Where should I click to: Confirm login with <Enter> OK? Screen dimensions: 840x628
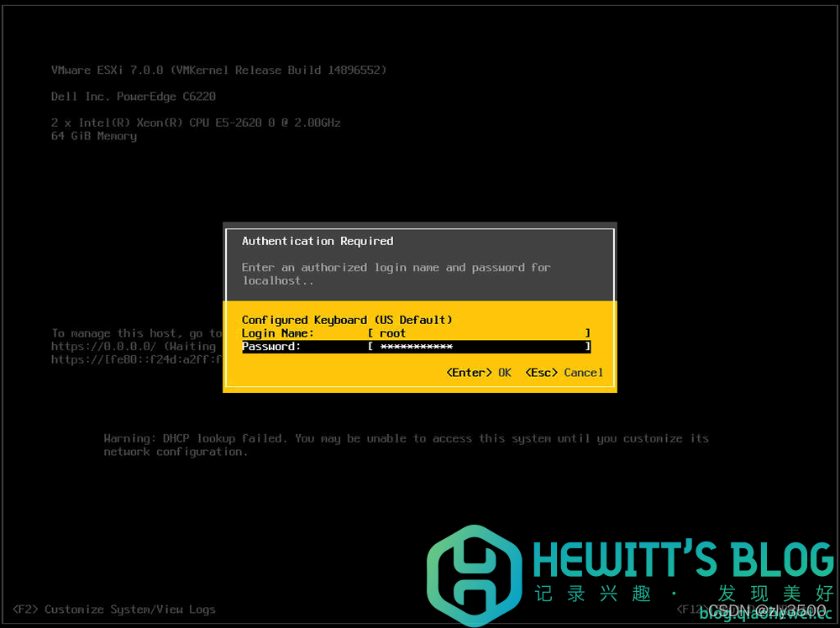coord(479,373)
